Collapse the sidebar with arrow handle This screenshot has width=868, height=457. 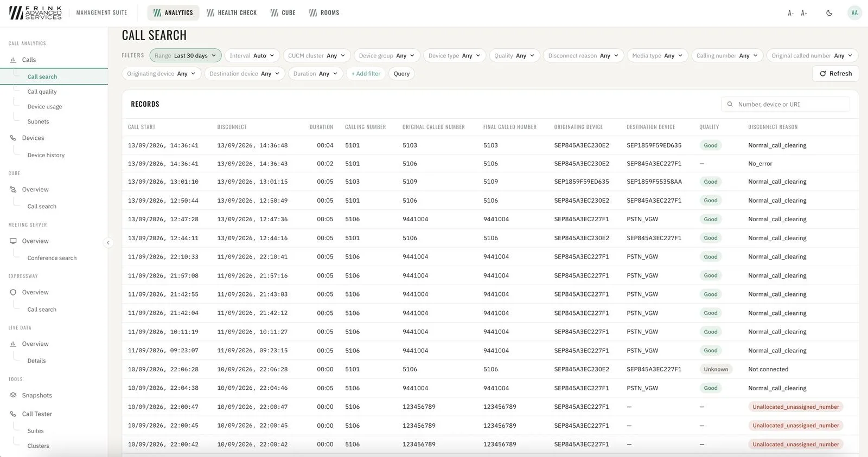click(x=108, y=242)
